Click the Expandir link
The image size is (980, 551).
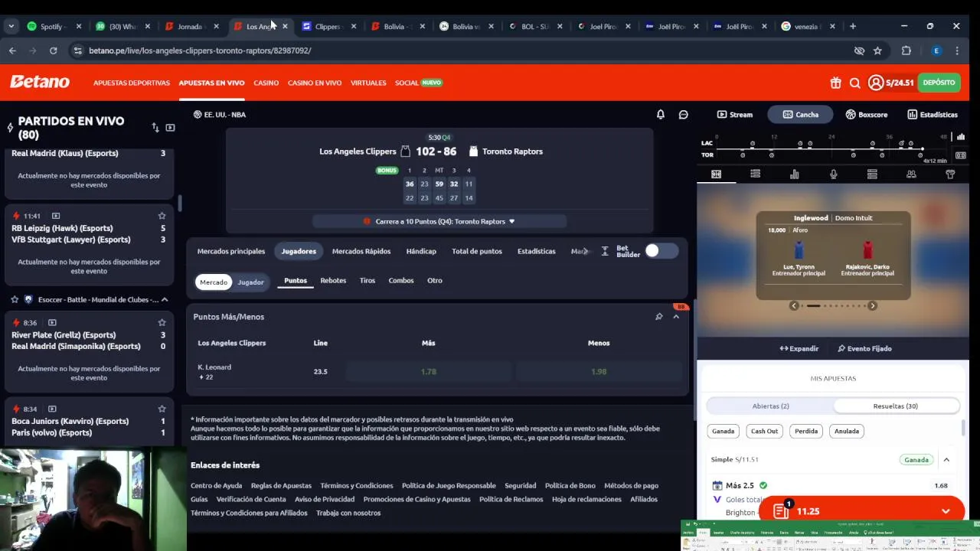click(799, 349)
